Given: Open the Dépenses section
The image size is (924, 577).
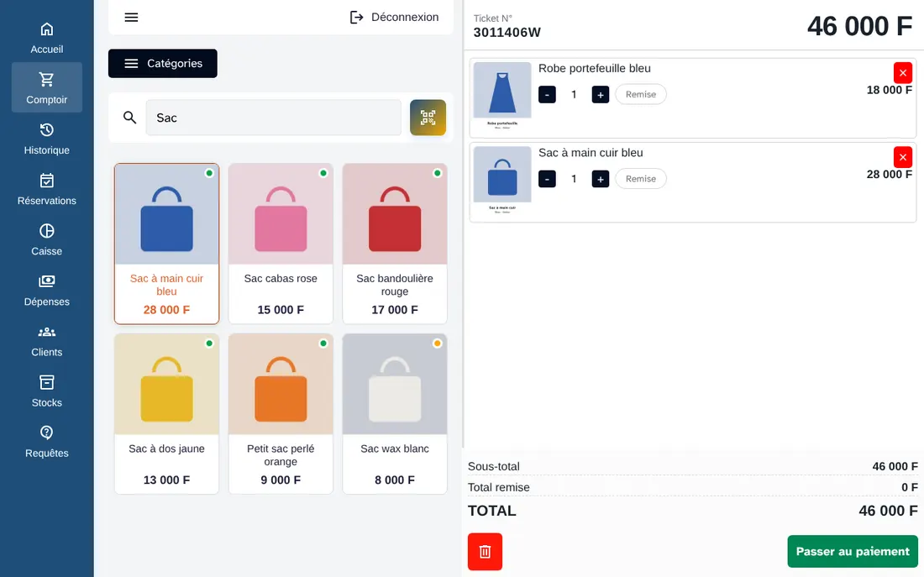Looking at the screenshot, I should coord(46,290).
